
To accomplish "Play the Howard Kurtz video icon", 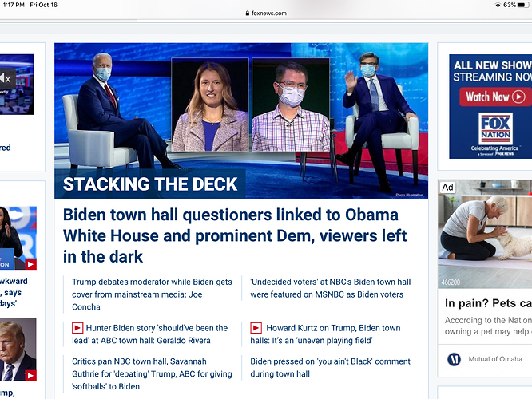I will 256,328.
